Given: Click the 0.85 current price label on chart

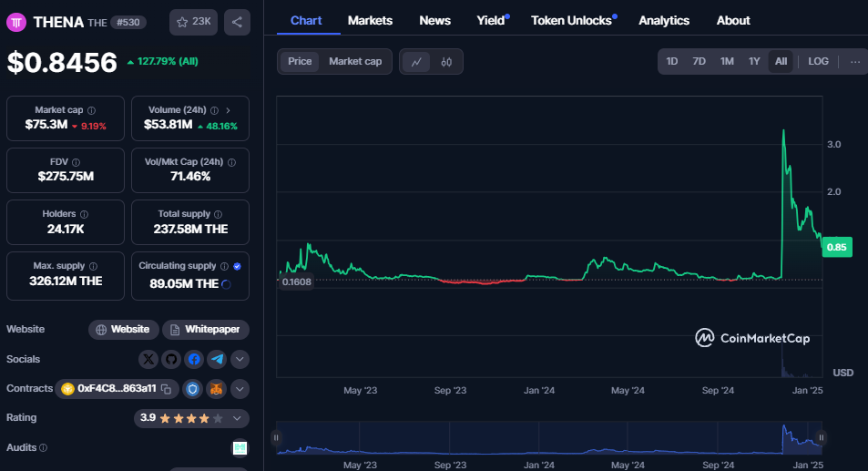Looking at the screenshot, I should click(x=836, y=247).
